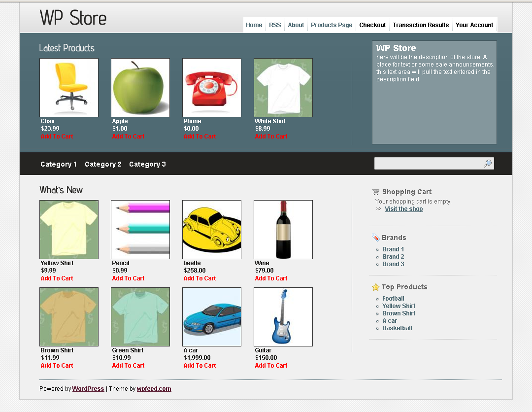Click the Visit the shop link
The height and width of the screenshot is (412, 532).
pos(403,208)
